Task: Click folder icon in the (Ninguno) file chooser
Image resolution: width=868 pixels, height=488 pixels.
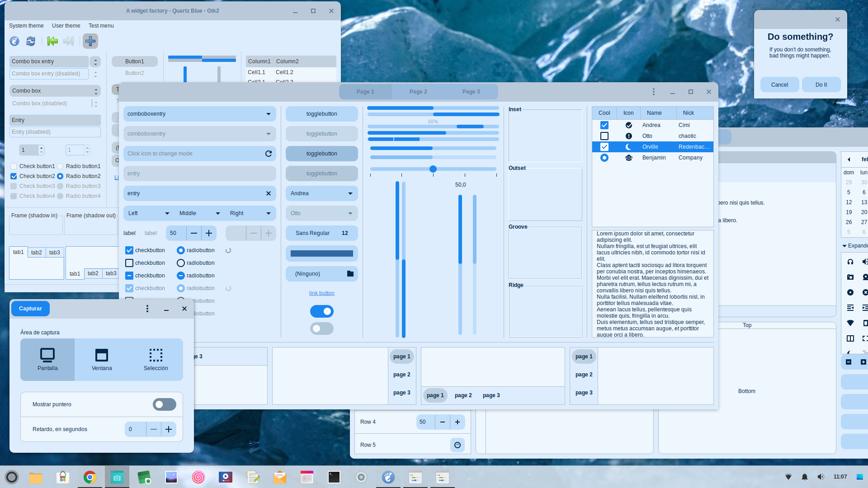Action: 350,273
